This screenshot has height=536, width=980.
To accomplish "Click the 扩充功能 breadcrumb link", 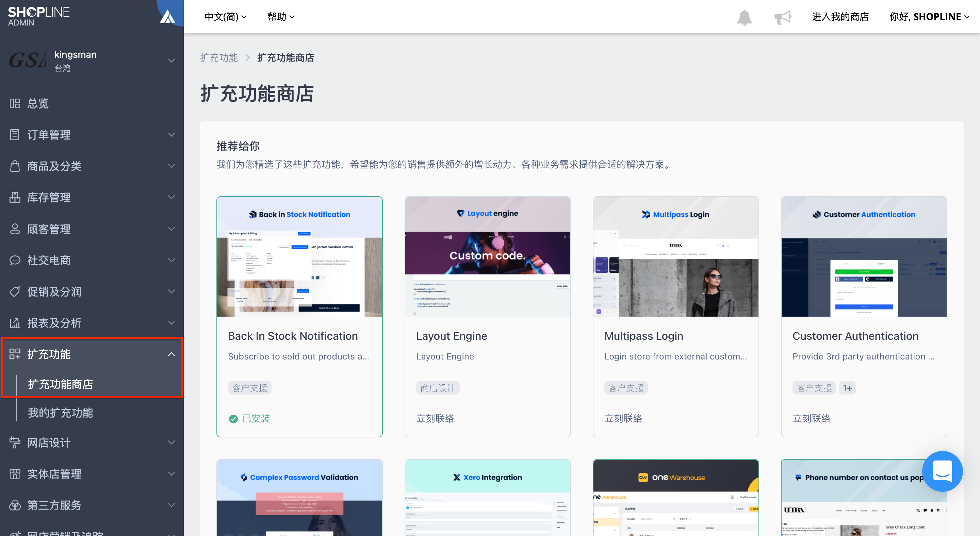I will pyautogui.click(x=219, y=58).
